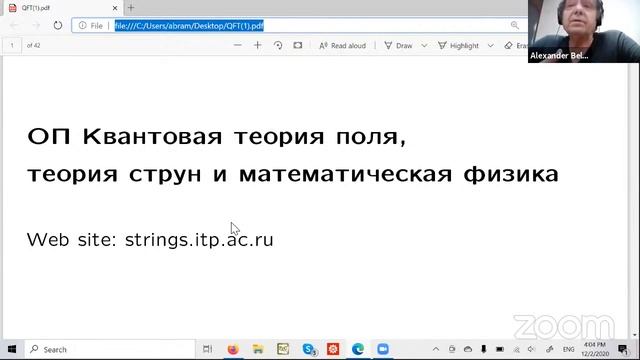
Task: Show hidden system tray icons
Action: point(436,349)
